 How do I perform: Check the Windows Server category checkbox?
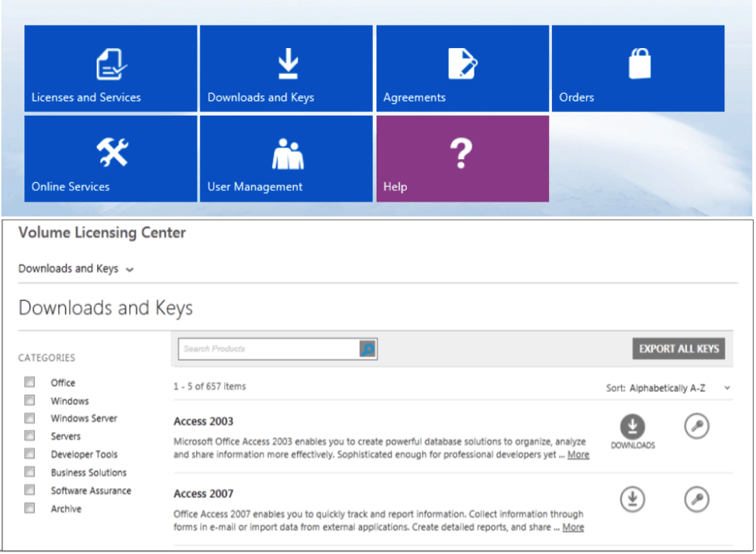click(x=30, y=418)
